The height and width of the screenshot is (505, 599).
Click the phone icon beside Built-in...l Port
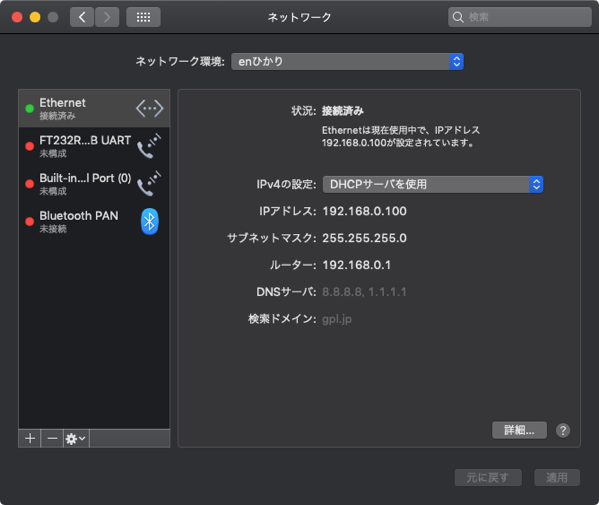pyautogui.click(x=149, y=184)
